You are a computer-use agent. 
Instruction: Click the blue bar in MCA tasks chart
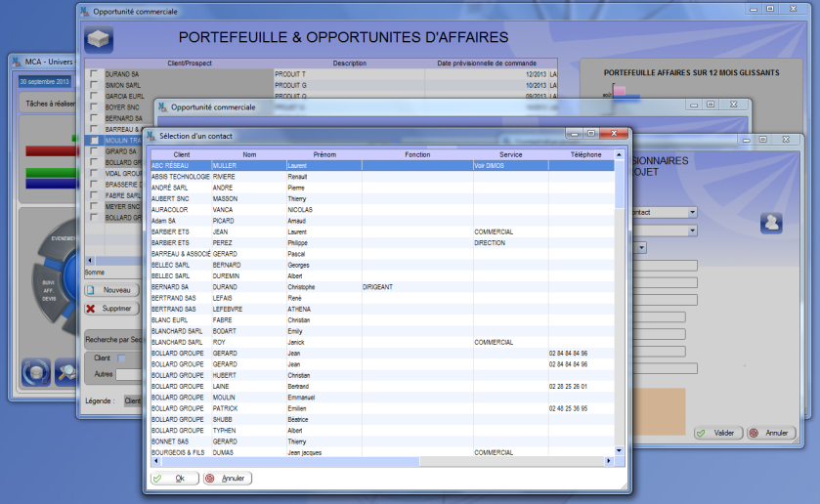pyautogui.click(x=51, y=184)
